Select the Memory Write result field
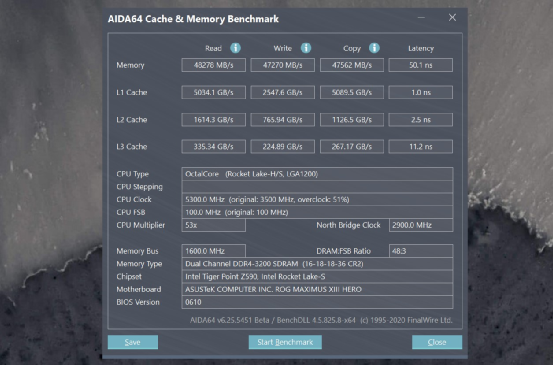The height and width of the screenshot is (365, 553). point(282,65)
